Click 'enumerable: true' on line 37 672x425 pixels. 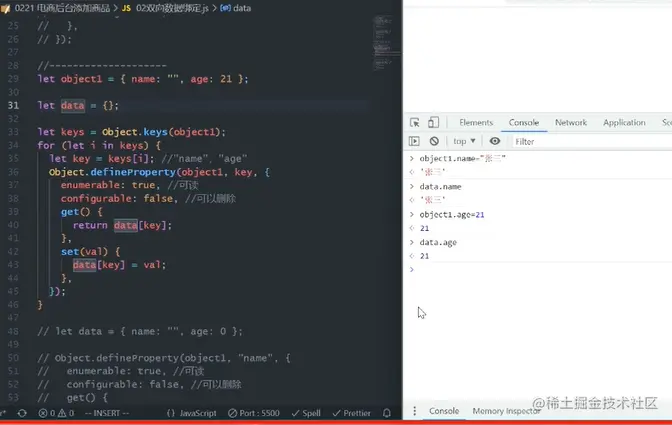click(x=108, y=185)
